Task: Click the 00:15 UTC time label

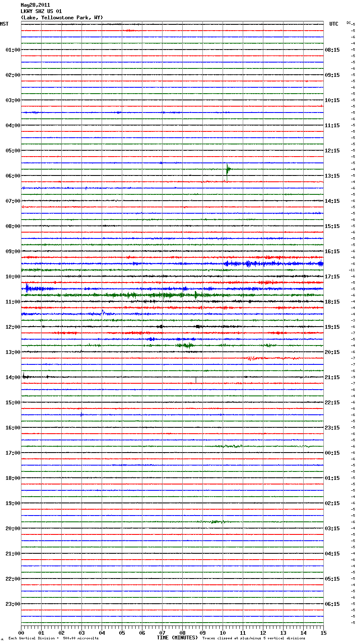Action: [x=332, y=453]
